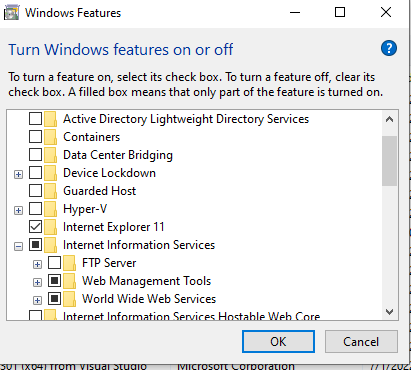Click the Containers folder icon

pyautogui.click(x=50, y=137)
